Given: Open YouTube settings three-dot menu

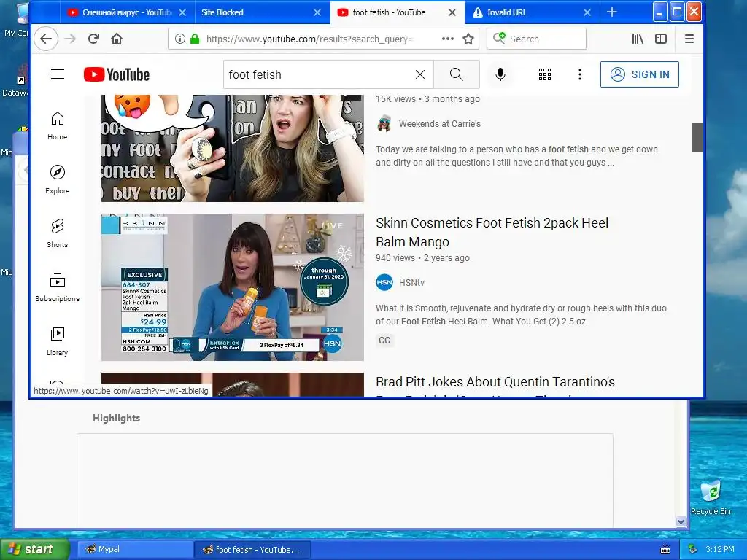Looking at the screenshot, I should (x=580, y=74).
